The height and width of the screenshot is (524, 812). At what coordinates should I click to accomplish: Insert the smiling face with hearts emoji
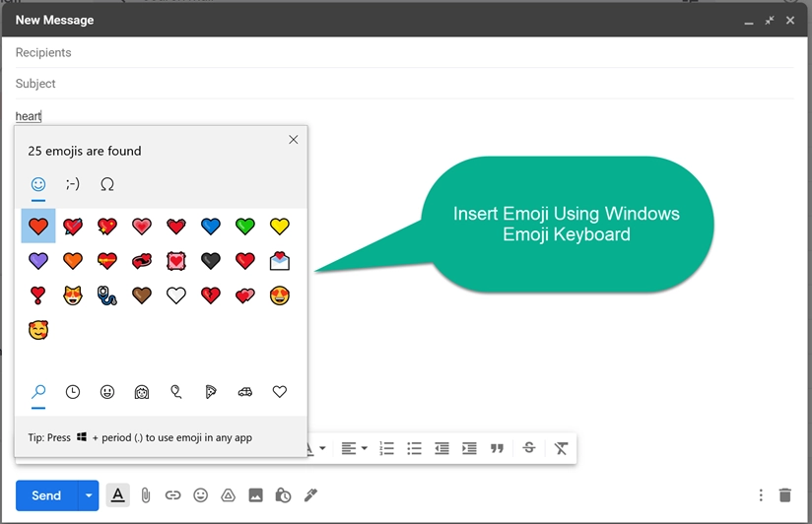[x=38, y=330]
